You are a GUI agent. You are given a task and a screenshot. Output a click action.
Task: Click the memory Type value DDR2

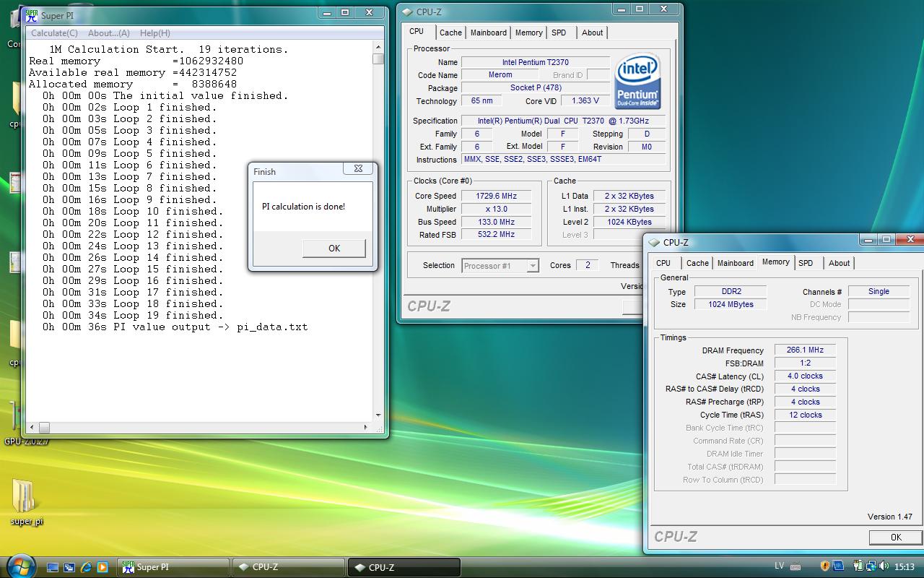pos(731,291)
